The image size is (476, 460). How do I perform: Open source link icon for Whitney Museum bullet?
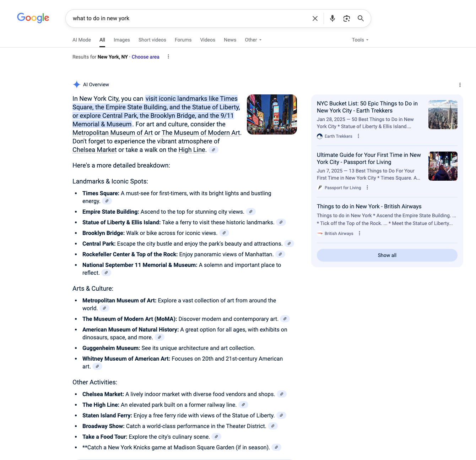[x=97, y=366]
